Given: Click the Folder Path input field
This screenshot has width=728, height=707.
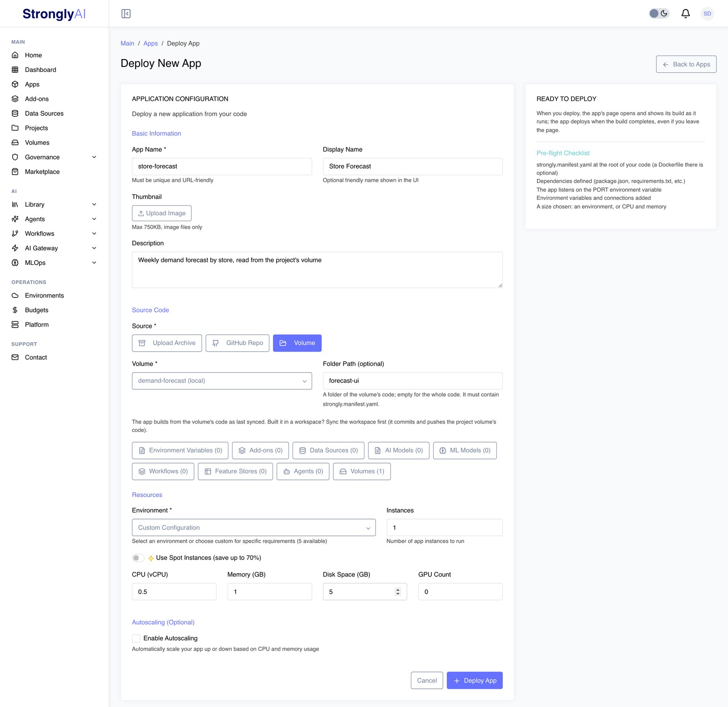Looking at the screenshot, I should tap(413, 381).
